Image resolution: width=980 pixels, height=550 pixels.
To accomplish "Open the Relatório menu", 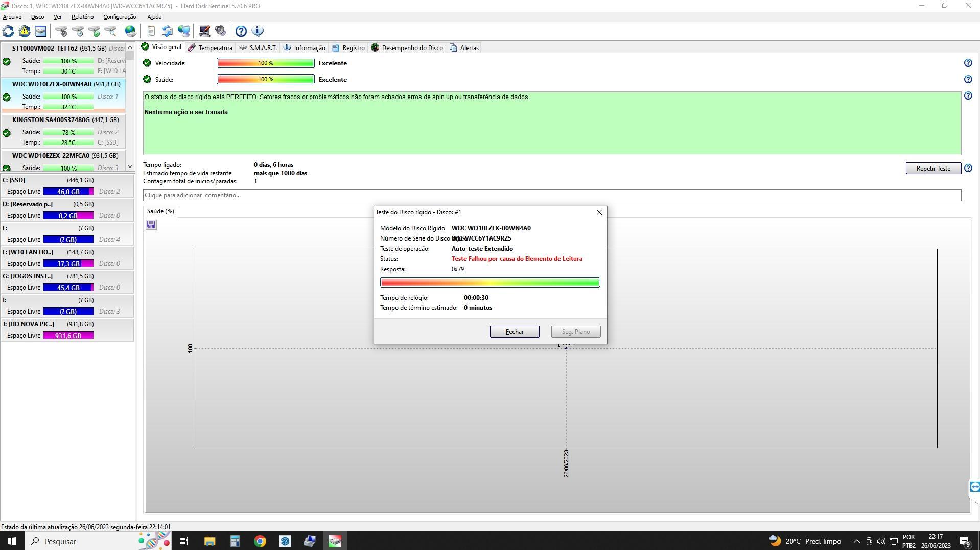I will pyautogui.click(x=82, y=17).
